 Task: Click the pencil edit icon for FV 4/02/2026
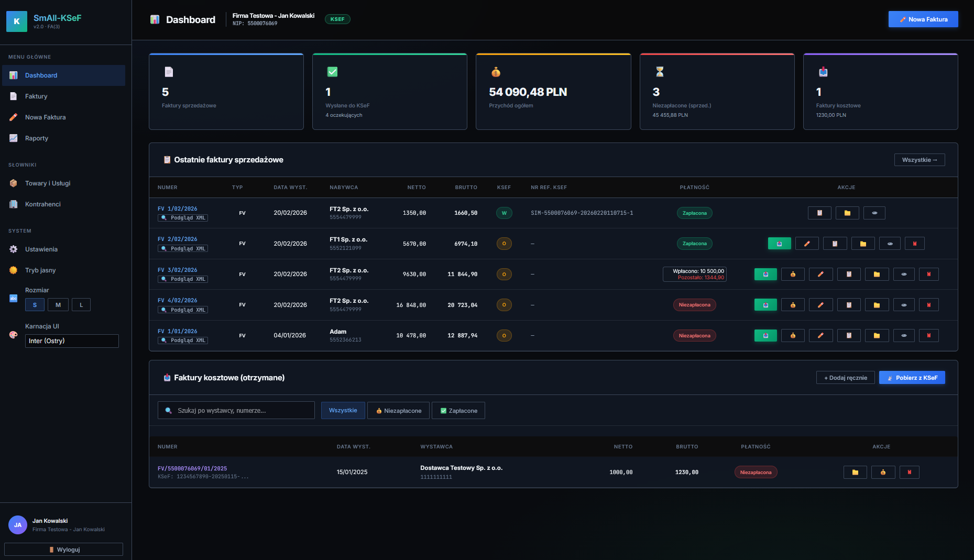tap(820, 305)
